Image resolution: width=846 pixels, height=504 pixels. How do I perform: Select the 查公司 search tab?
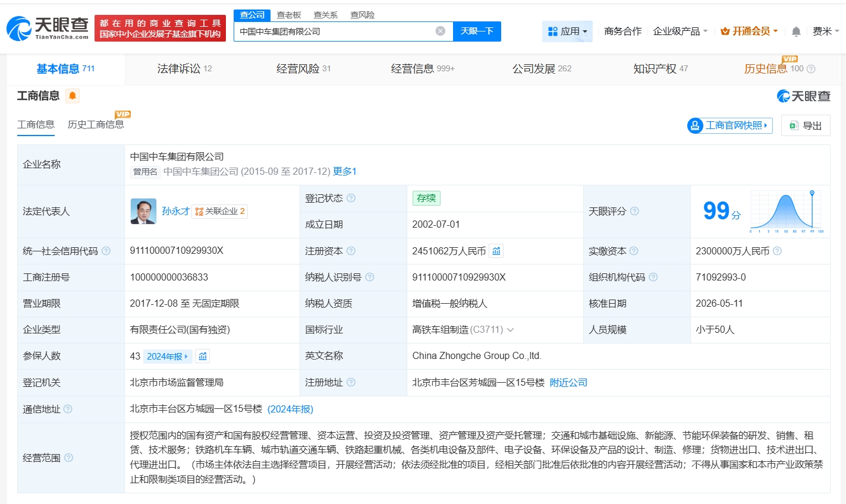pos(252,15)
